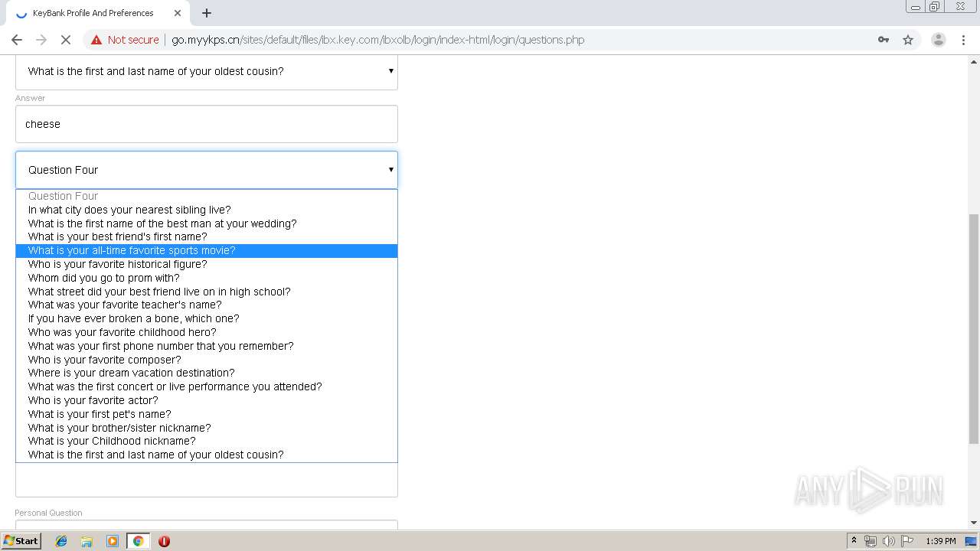Click the scrollbar up arrow

(x=974, y=60)
